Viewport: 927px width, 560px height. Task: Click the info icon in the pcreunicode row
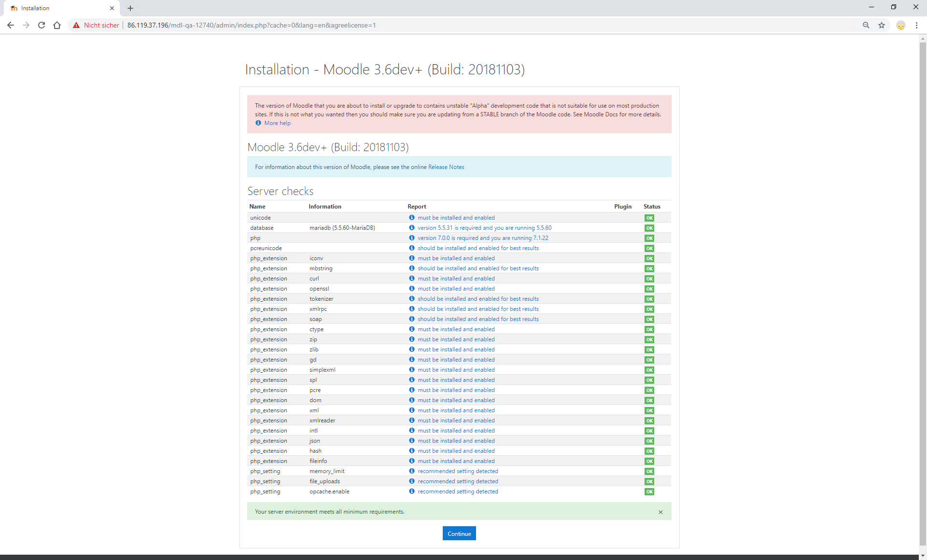tap(412, 248)
